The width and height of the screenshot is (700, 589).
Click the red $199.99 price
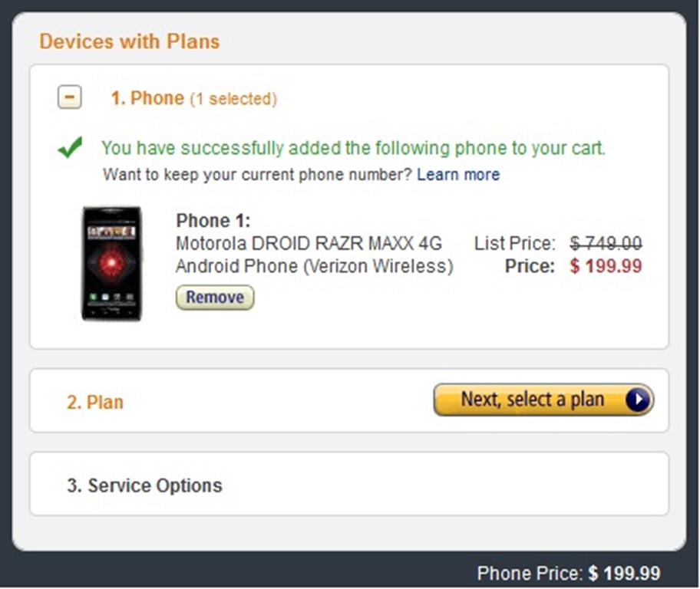[606, 267]
